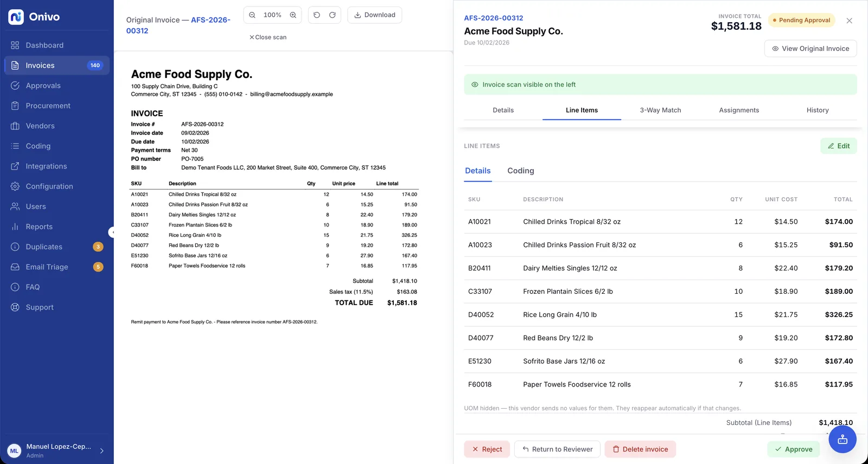
Task: Click the Pending Approval status badge
Action: [x=802, y=20]
